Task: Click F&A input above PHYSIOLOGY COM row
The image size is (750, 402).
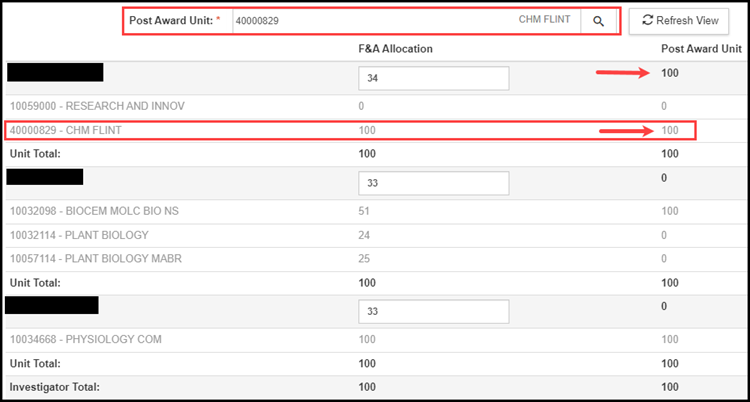Action: (433, 311)
